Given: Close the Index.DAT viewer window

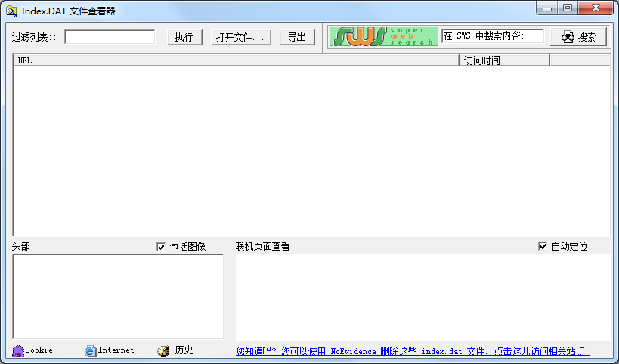Looking at the screenshot, I should (x=596, y=8).
